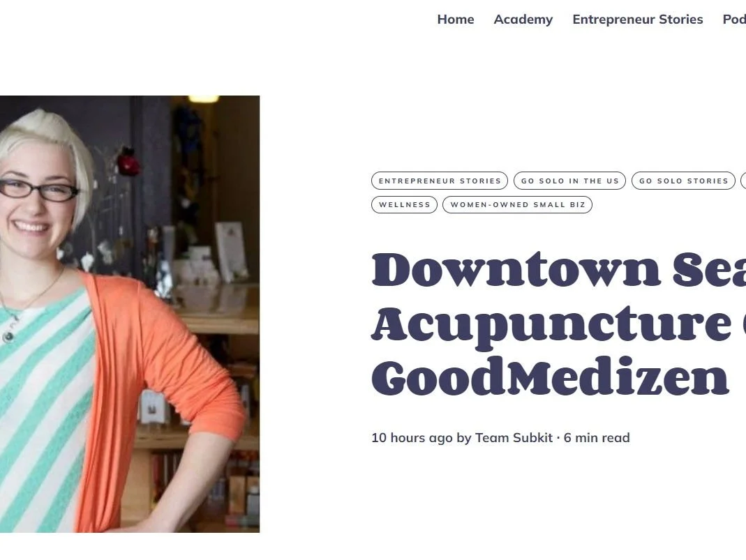Image resolution: width=746 pixels, height=560 pixels.
Task: Select the partially visible Podcast nav item
Action: click(734, 20)
